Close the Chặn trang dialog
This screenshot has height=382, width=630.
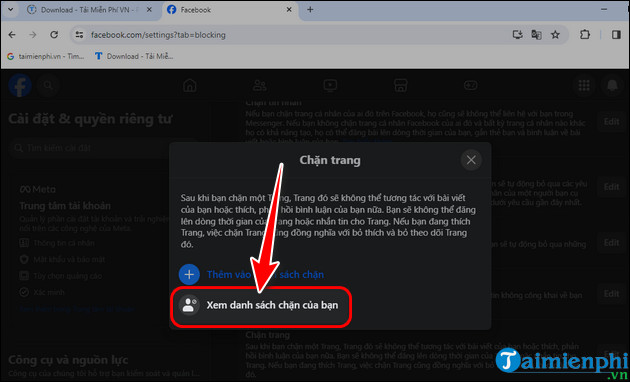pos(471,160)
